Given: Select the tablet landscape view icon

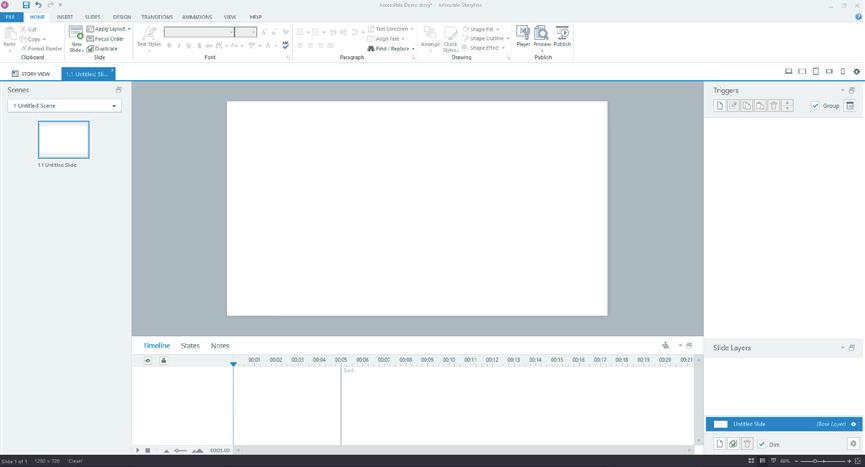Looking at the screenshot, I should pos(802,71).
